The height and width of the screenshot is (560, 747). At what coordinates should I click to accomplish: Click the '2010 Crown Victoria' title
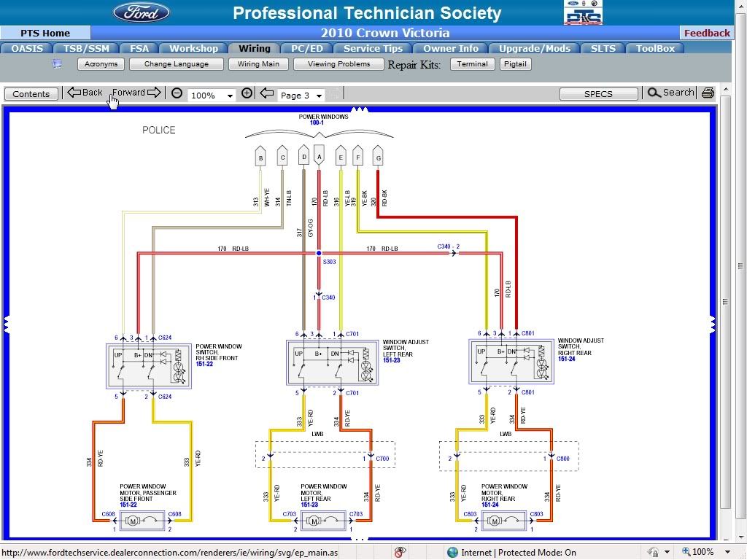(x=385, y=33)
